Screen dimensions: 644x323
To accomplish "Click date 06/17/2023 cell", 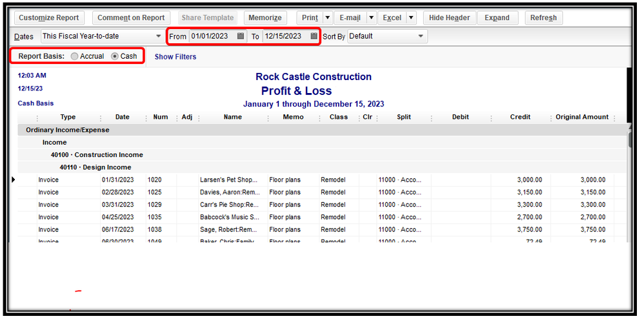I will tap(118, 230).
